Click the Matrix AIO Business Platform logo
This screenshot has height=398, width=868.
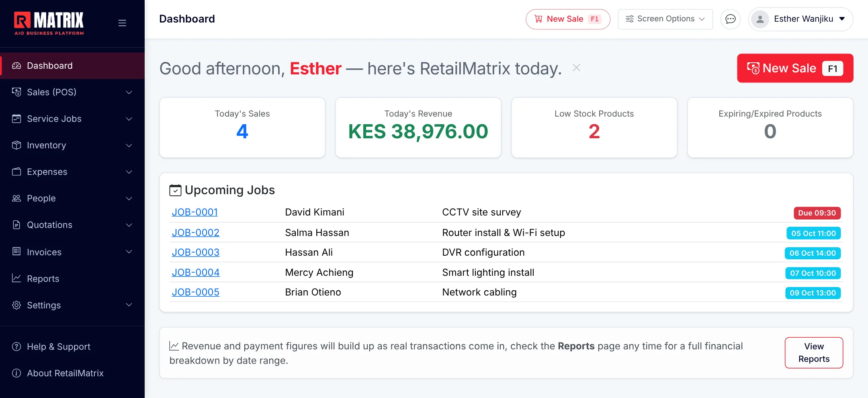pyautogui.click(x=49, y=23)
